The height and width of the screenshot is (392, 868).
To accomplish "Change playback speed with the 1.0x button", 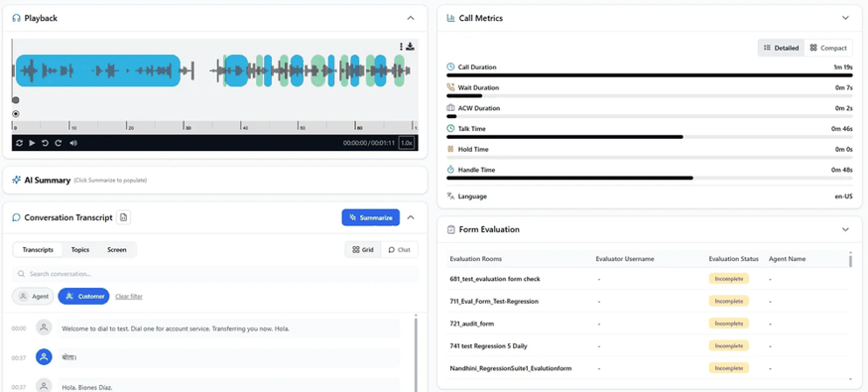I will coord(407,143).
